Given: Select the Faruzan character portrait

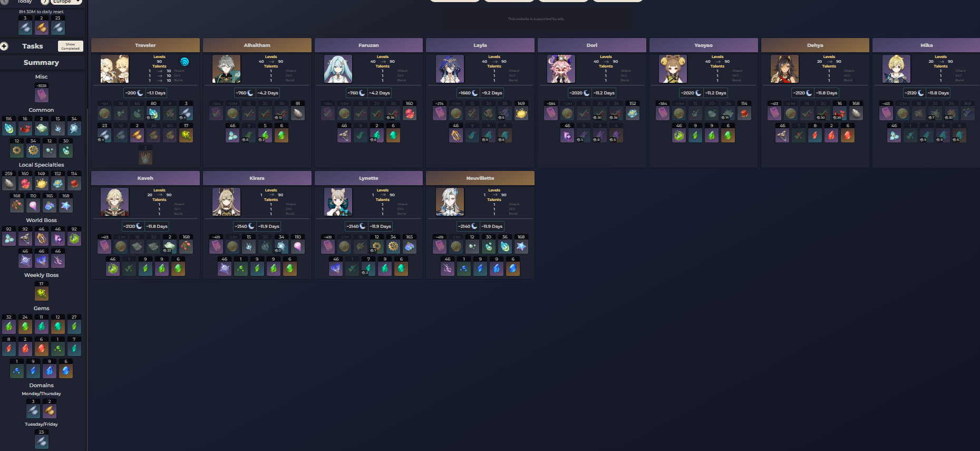Looking at the screenshot, I should [338, 69].
